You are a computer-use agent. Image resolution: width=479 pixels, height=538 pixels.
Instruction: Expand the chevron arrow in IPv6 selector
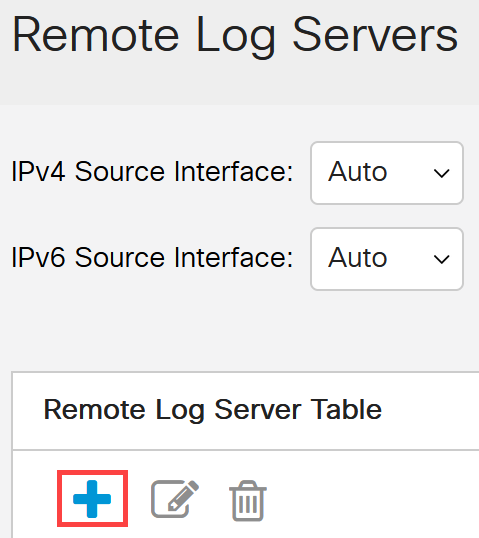(441, 259)
